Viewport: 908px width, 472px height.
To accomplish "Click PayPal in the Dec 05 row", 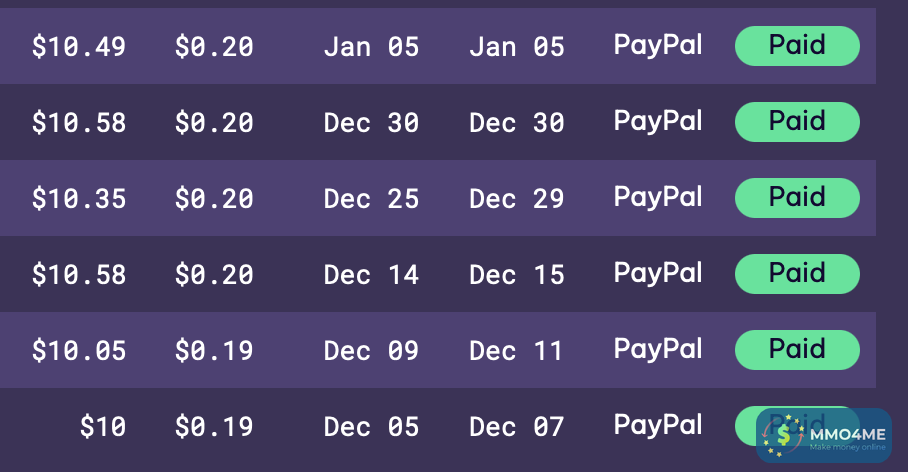I will pyautogui.click(x=657, y=426).
